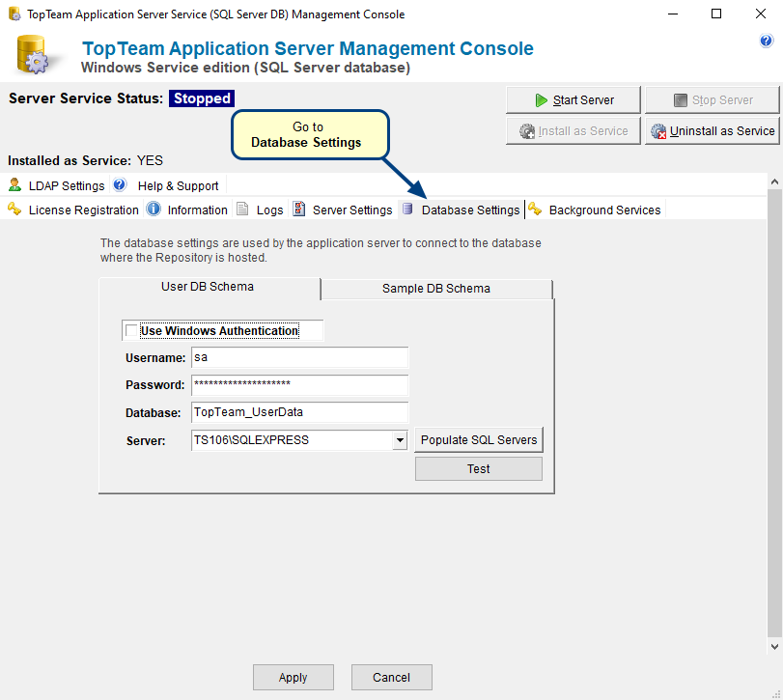Click the Stopped status label
This screenshot has width=783, height=700.
[x=202, y=98]
